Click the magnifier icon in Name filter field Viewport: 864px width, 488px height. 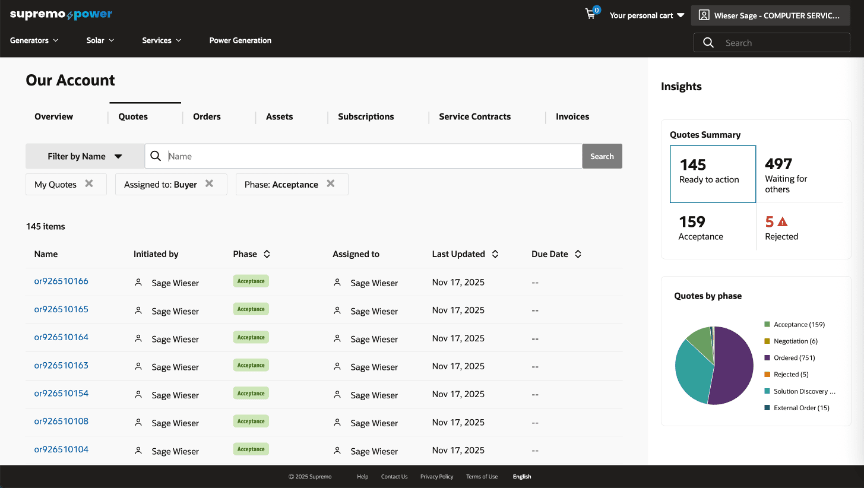(156, 156)
